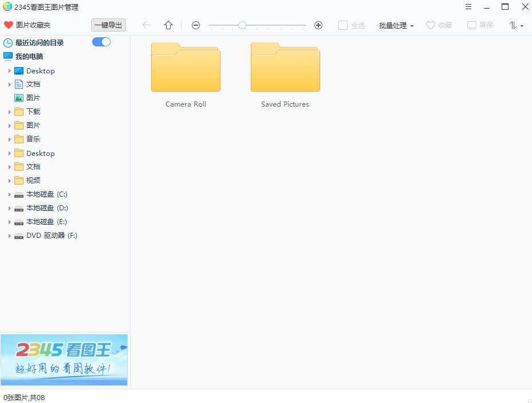The height and width of the screenshot is (403, 532).
Task: Expand the 视频 folder node
Action: pos(10,181)
